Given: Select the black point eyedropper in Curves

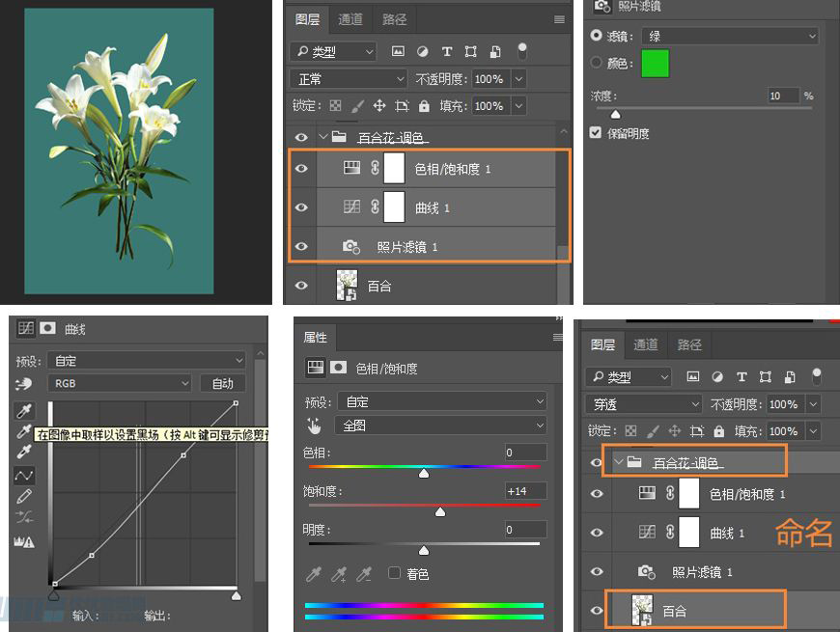Looking at the screenshot, I should pos(24,409).
